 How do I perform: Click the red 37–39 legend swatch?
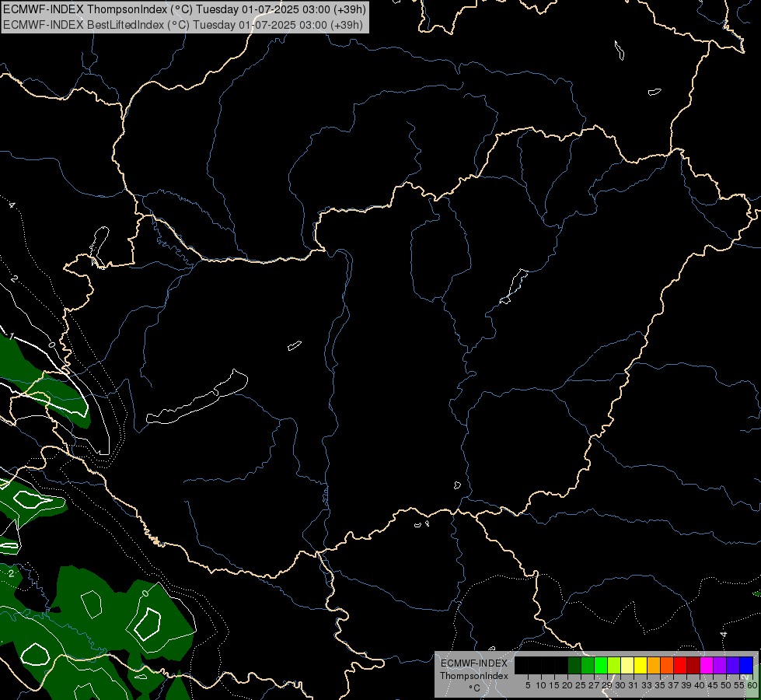679,666
